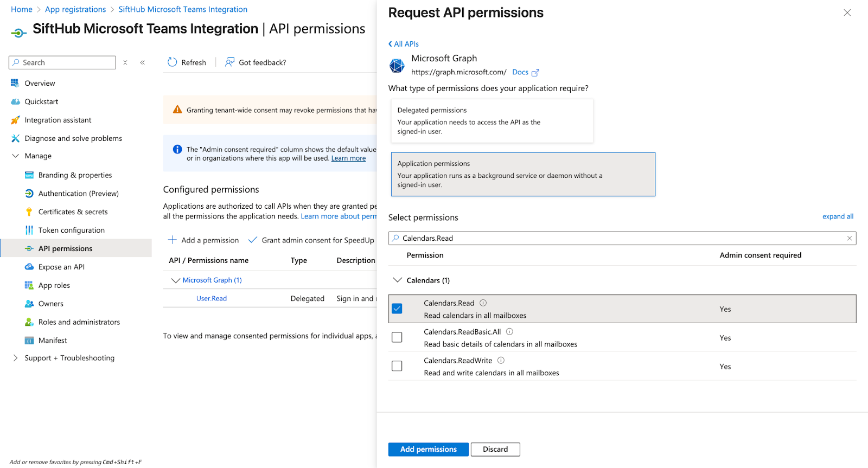The width and height of the screenshot is (868, 468).
Task: Uncheck the Calendars.Read permission checkbox
Action: (397, 309)
